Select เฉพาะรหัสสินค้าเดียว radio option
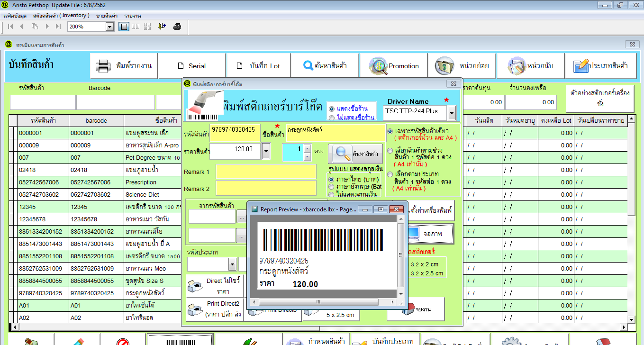This screenshot has height=345, width=644. pos(390,130)
